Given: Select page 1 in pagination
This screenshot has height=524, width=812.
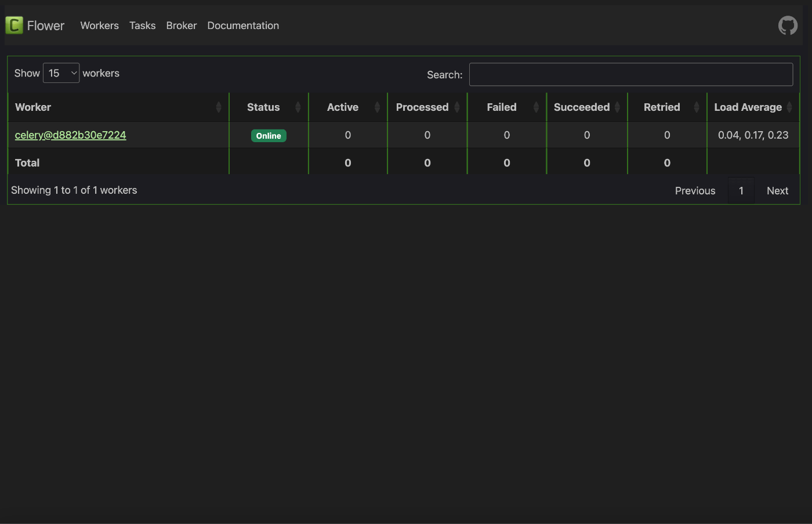Looking at the screenshot, I should click(x=741, y=191).
